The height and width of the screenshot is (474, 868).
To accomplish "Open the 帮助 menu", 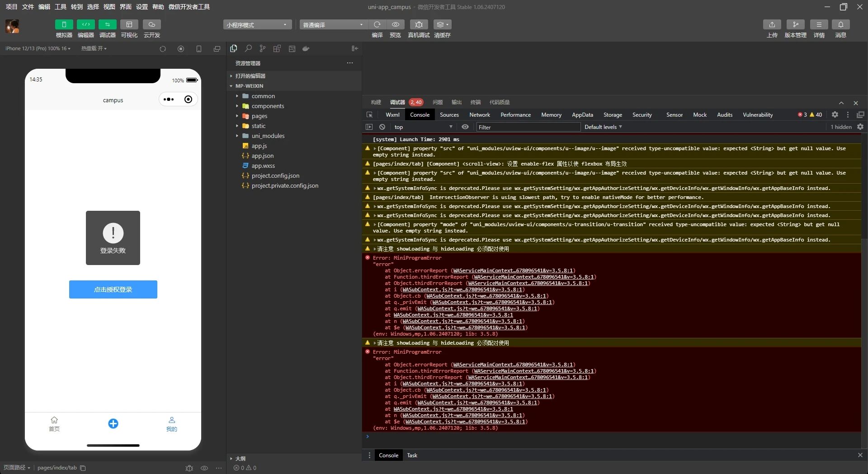I will [x=158, y=7].
